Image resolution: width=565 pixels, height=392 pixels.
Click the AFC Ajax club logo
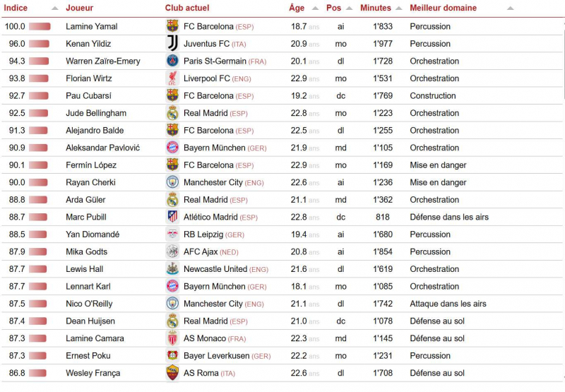pos(172,251)
